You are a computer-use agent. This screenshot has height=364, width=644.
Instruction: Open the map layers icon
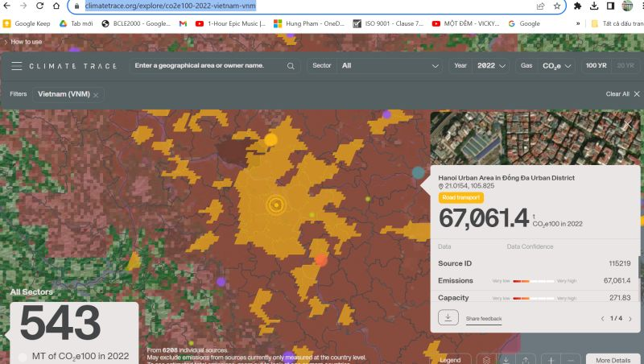485,359
